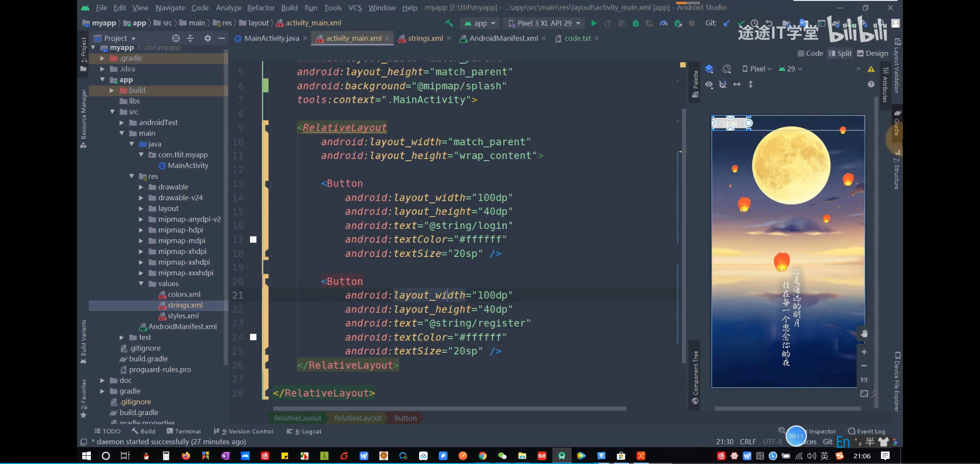Viewport: 980px width, 464px height.
Task: Click the design help question mark icon
Action: (x=871, y=84)
